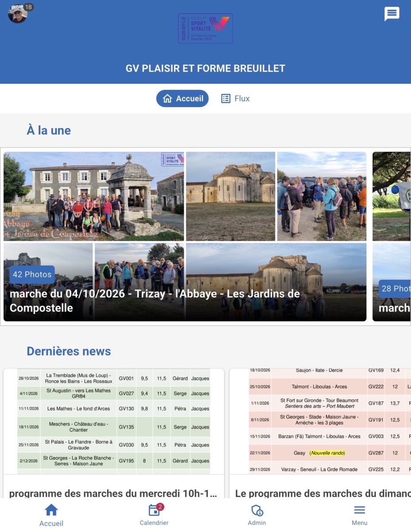This screenshot has width=411, height=532.
Task: Open the profile avatar with badge 18
Action: [x=18, y=13]
